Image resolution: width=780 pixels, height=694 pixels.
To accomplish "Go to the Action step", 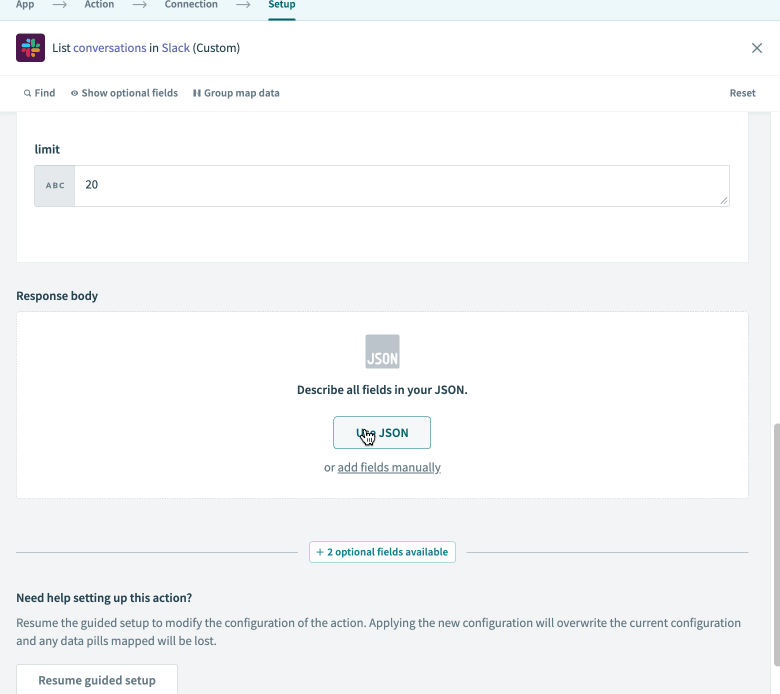I will 99,5.
